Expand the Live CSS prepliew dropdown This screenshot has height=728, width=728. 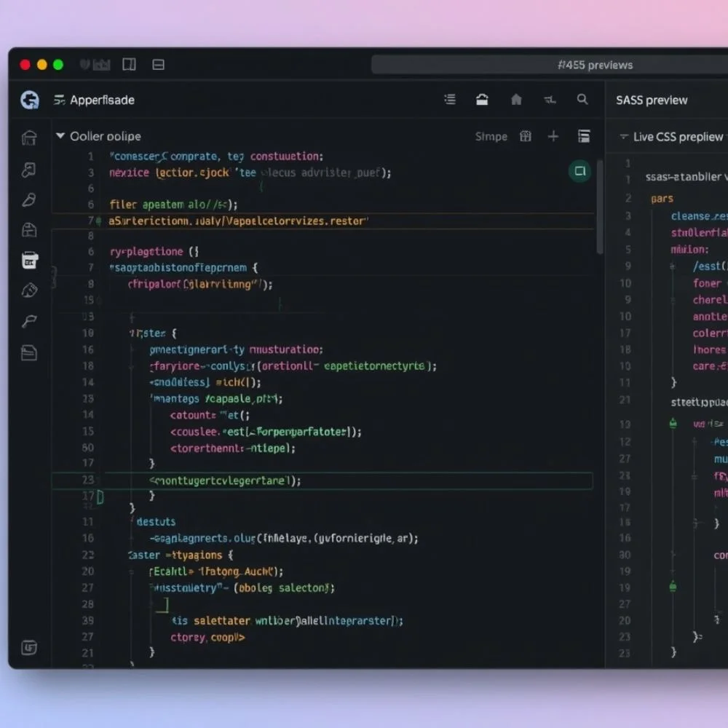pos(623,137)
